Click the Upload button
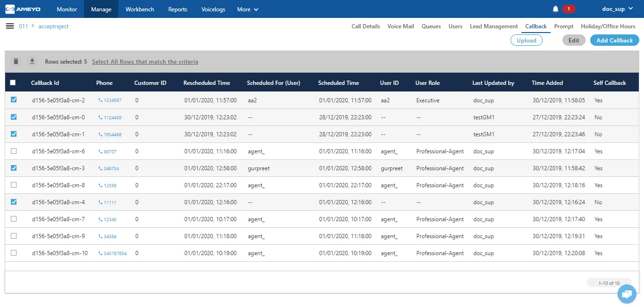Screen dimensions: 644x307 tap(527, 40)
